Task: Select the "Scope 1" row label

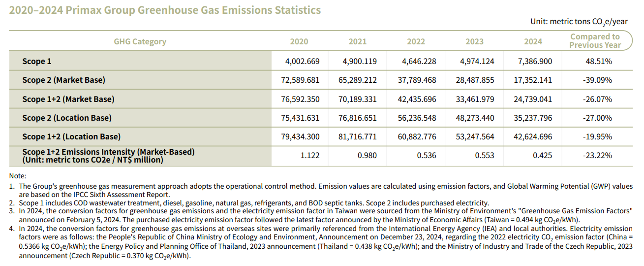Action: [x=37, y=62]
